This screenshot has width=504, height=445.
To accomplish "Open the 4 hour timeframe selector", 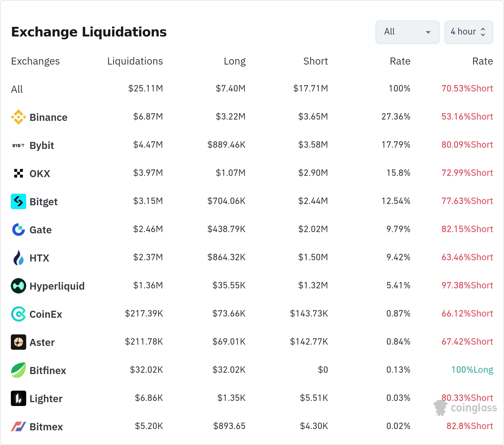I will [469, 32].
